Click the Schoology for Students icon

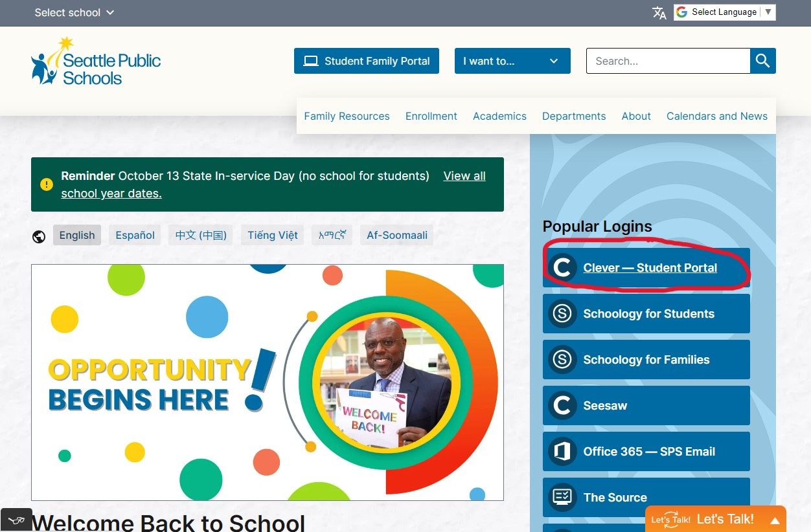tap(562, 314)
